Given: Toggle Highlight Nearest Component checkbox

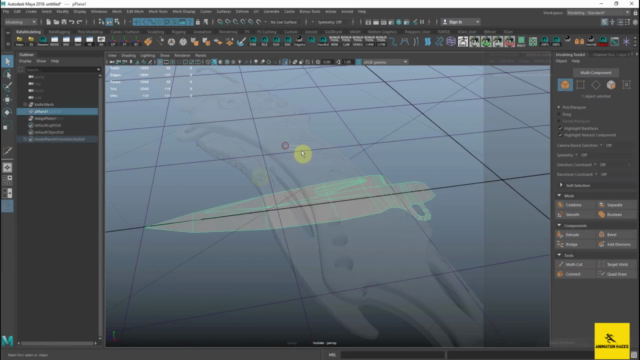Looking at the screenshot, I should click(x=560, y=135).
